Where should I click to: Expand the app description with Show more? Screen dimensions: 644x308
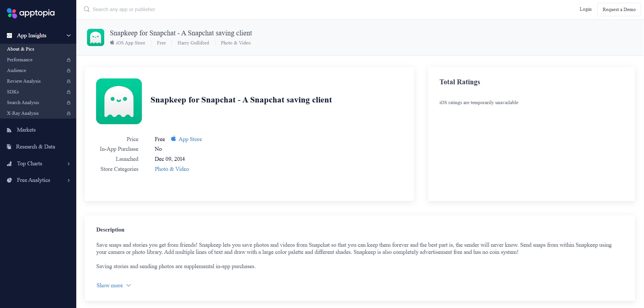109,285
